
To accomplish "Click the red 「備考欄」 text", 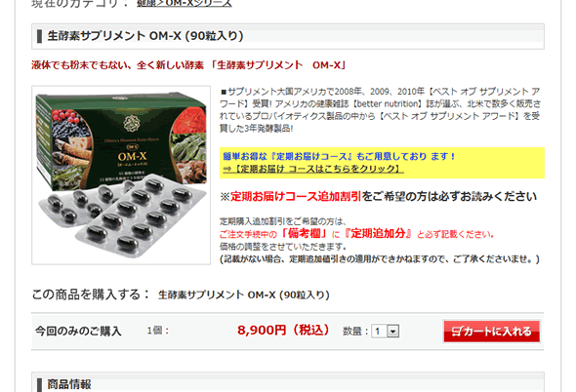I will coord(304,233).
